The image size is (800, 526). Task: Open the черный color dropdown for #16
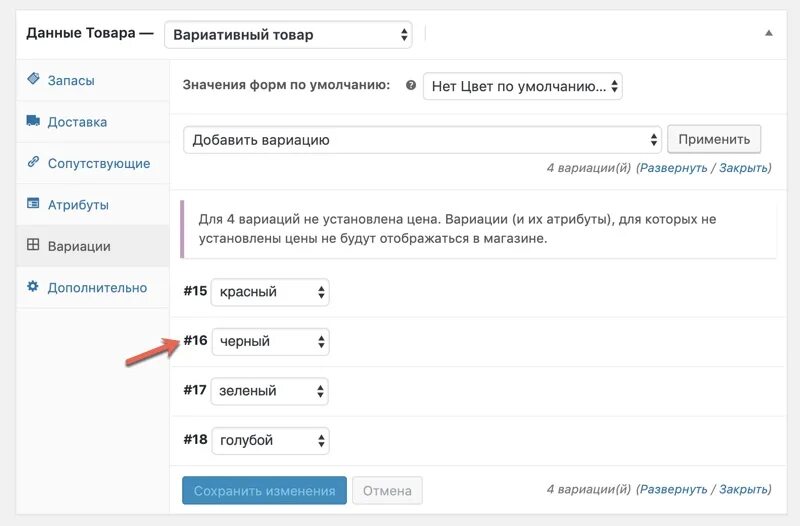270,341
